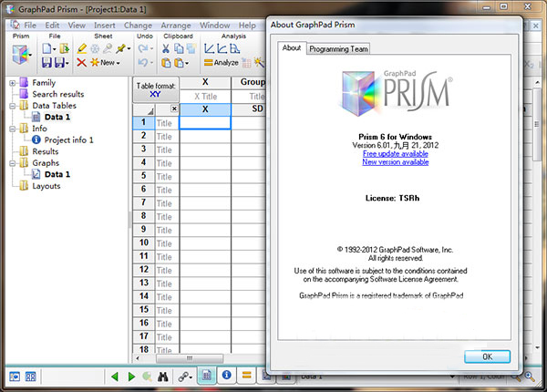Open the paste special dropdown arrow

pos(187,64)
